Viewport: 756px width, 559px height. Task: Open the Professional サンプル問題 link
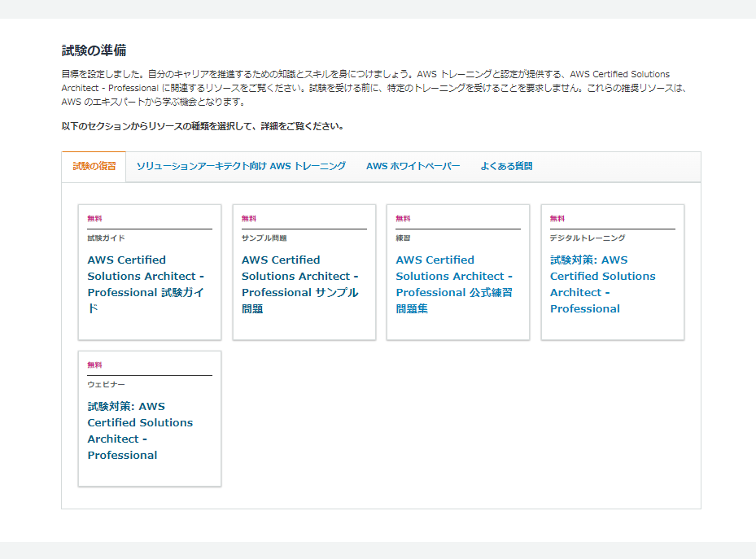click(x=300, y=284)
